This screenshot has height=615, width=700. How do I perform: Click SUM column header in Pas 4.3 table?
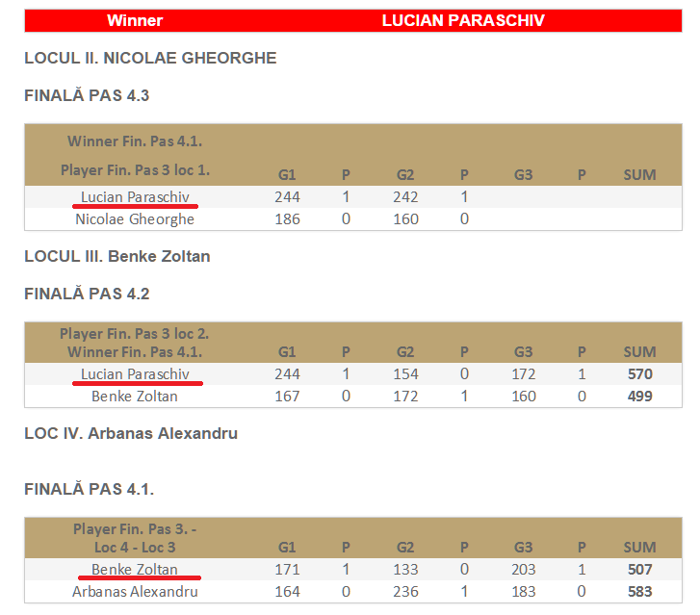(639, 175)
